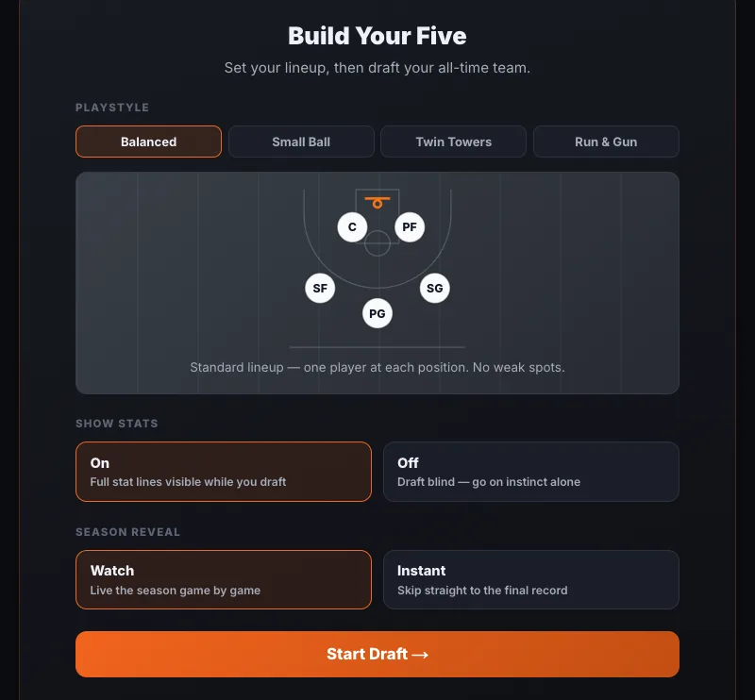Click the SG position marker
Screen dimensions: 755x700
(x=434, y=288)
